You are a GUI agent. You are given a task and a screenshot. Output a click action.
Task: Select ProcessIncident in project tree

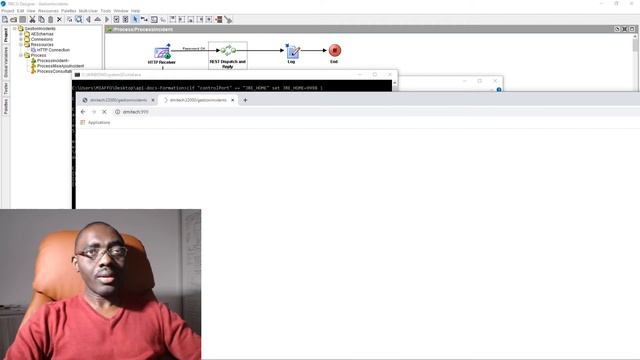point(53,60)
